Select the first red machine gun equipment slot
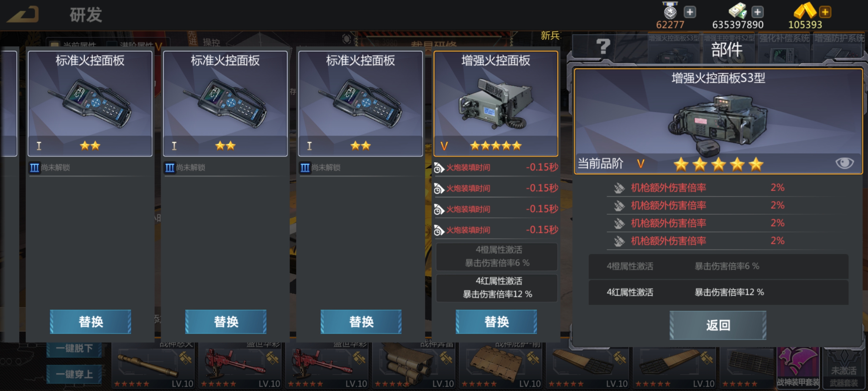 pyautogui.click(x=240, y=366)
